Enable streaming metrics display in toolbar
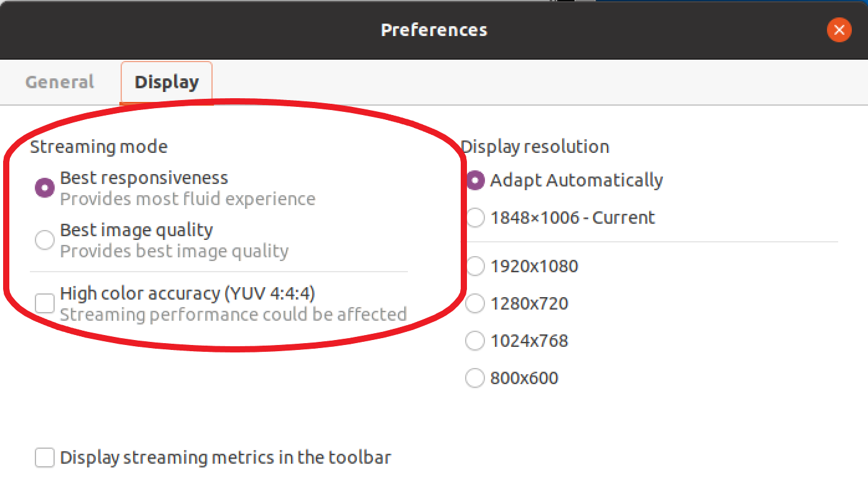868x501 pixels. click(x=44, y=457)
